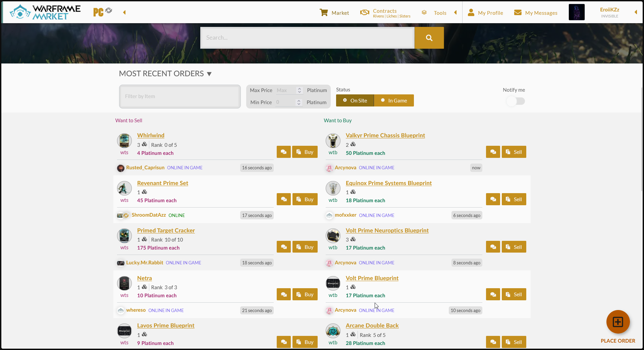Buy Netra order

click(305, 294)
